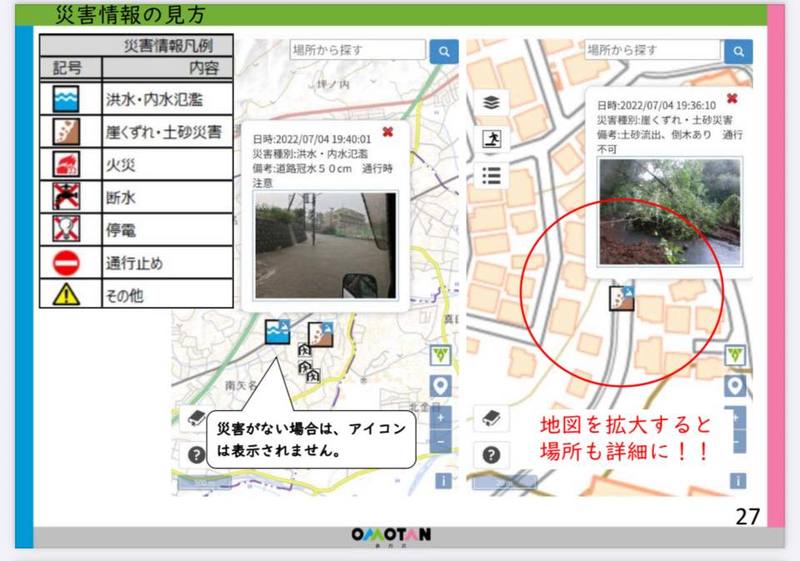This screenshot has width=800, height=561.
Task: Close the landslide disaster info popup
Action: tap(732, 98)
